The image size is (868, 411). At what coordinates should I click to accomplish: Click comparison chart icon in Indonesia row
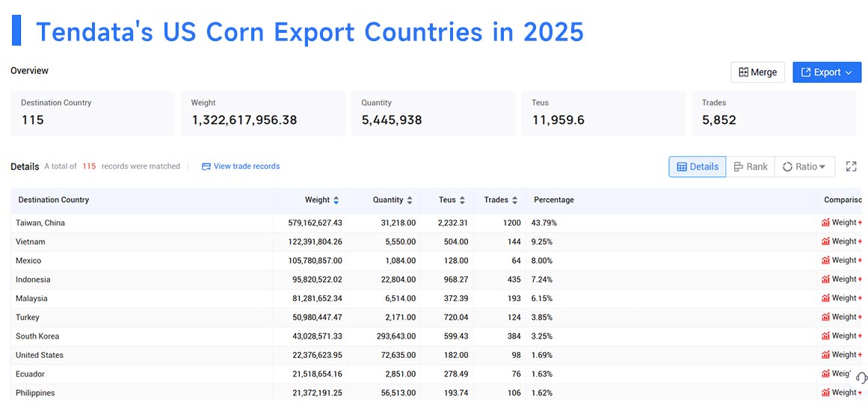[825, 279]
